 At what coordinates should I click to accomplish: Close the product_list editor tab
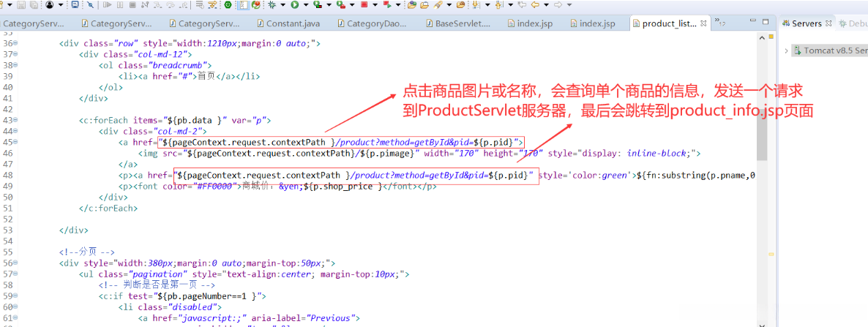[x=703, y=24]
